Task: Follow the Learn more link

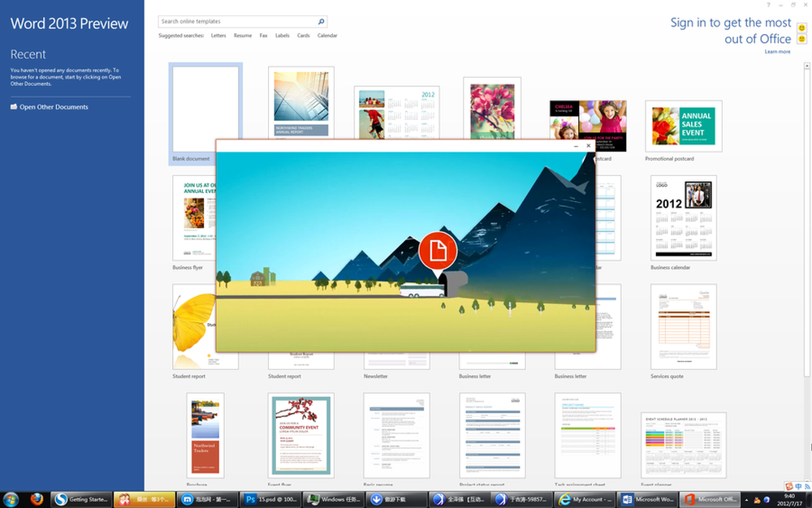Action: 777,52
